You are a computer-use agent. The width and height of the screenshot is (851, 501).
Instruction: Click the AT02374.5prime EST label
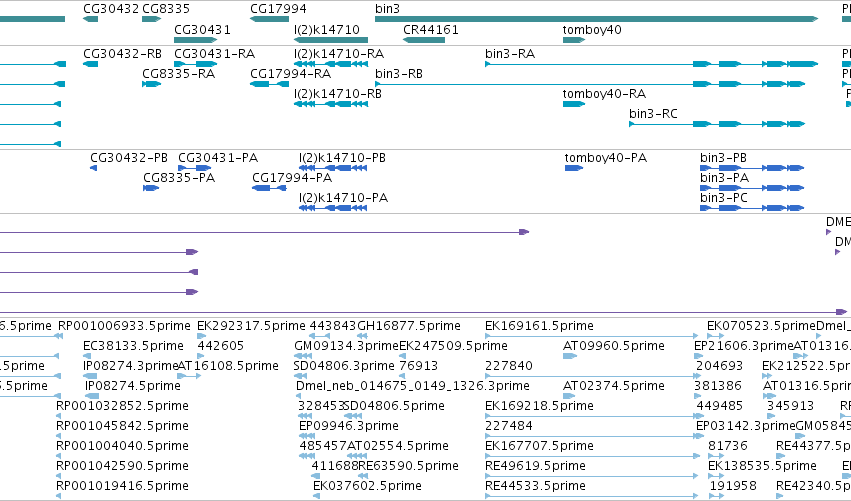[x=614, y=386]
